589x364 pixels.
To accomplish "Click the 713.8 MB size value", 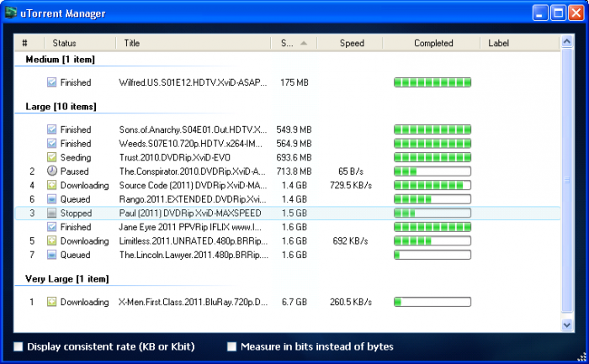I will (x=294, y=171).
